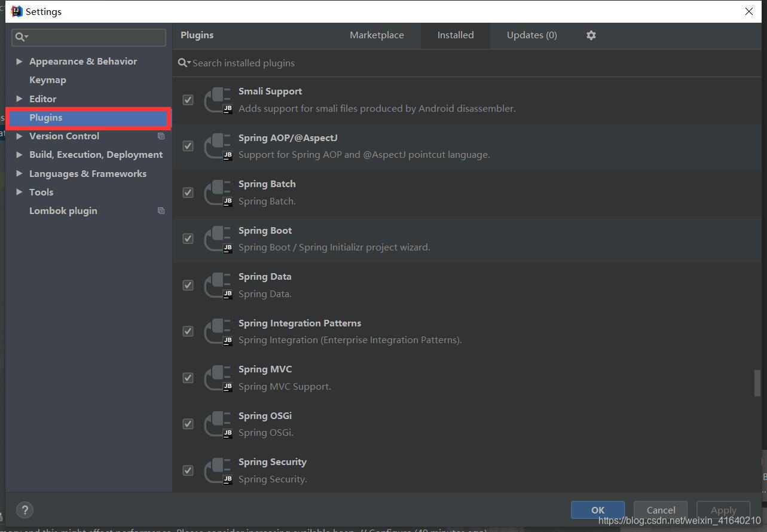This screenshot has width=767, height=532.
Task: Open help with the question mark button
Action: pos(25,510)
